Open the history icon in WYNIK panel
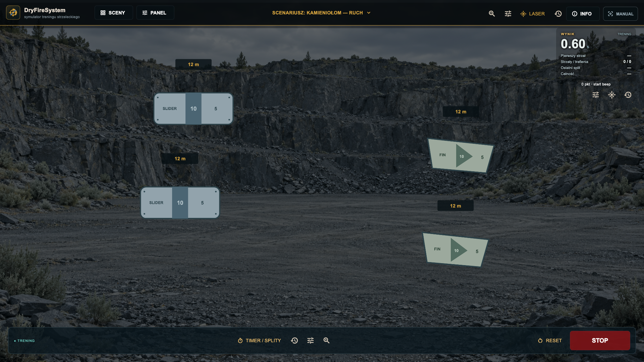The height and width of the screenshot is (362, 644). click(628, 95)
